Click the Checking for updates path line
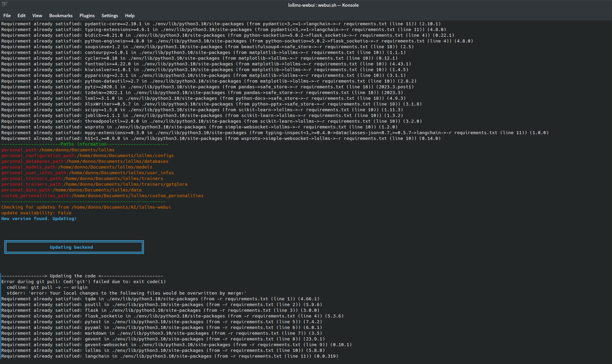Image resolution: width=612 pixels, height=364 pixels. [86, 207]
